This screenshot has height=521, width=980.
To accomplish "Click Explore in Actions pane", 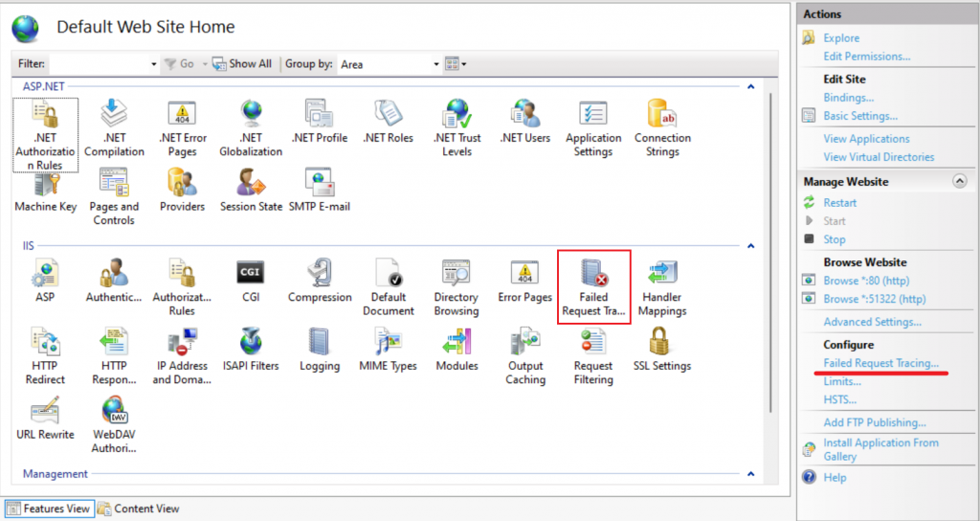I will [841, 38].
